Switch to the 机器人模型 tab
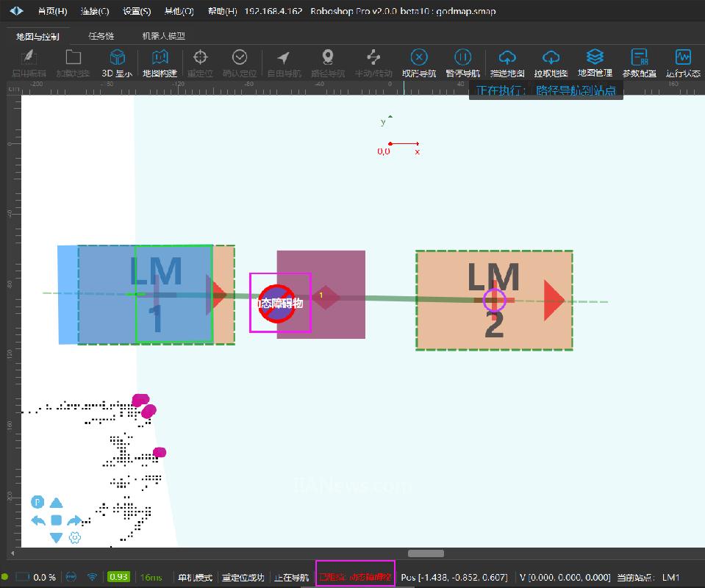705x588 pixels. (x=163, y=36)
